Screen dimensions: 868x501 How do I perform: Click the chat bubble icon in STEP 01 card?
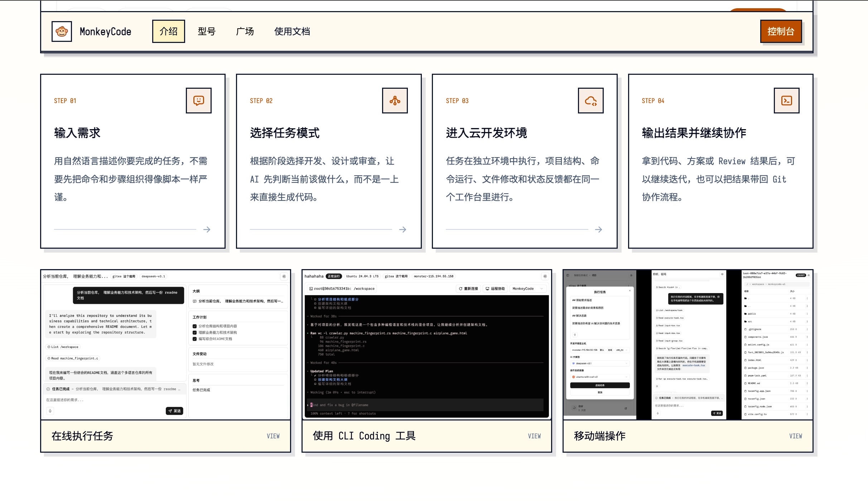click(x=199, y=101)
